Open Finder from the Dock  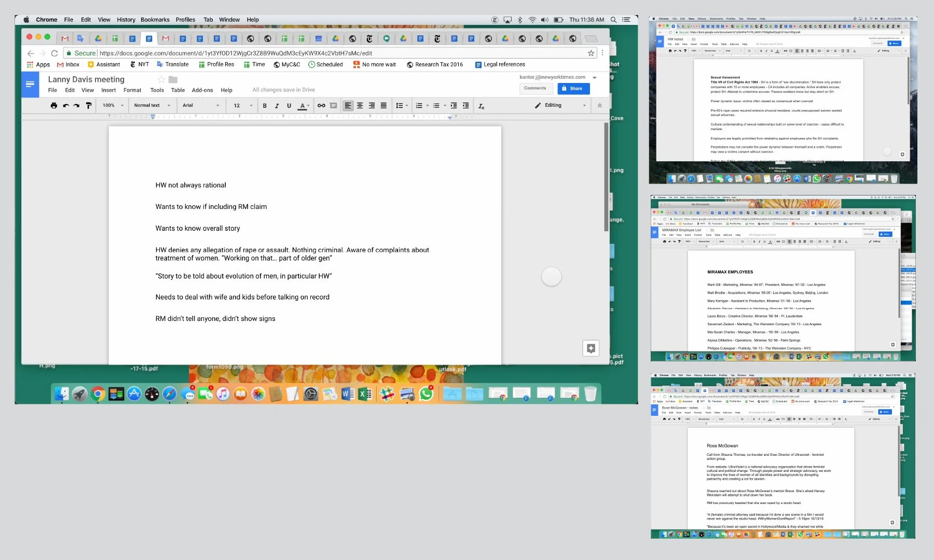pyautogui.click(x=62, y=394)
